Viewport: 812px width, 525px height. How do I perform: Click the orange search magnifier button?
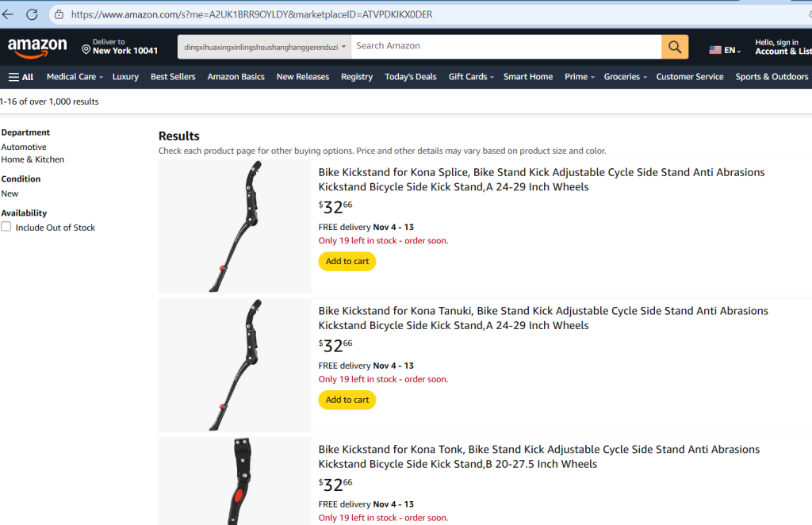(675, 47)
